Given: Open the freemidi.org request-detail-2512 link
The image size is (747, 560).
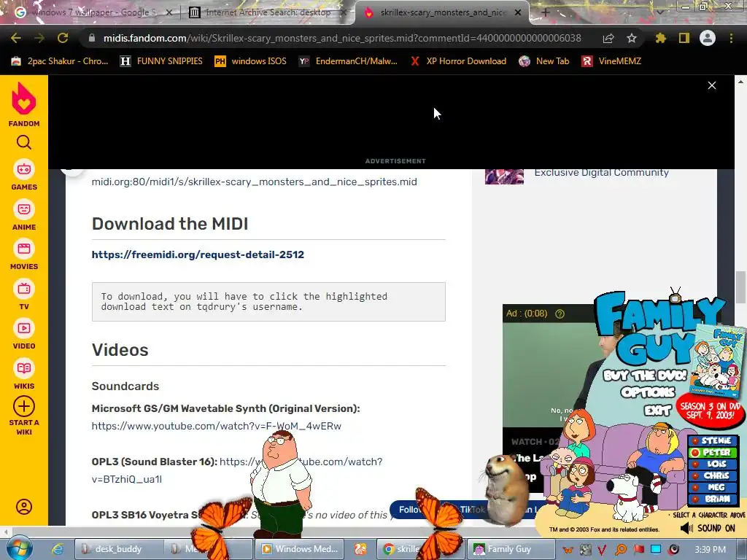Looking at the screenshot, I should [x=198, y=254].
